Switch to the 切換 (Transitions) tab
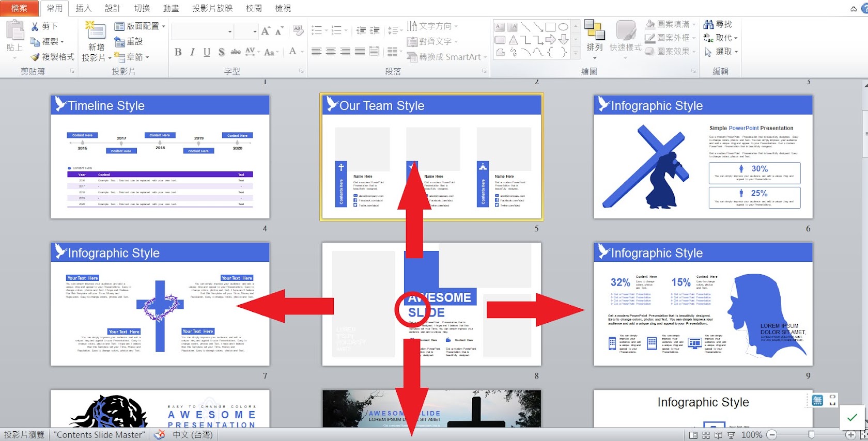The image size is (868, 441). [142, 8]
